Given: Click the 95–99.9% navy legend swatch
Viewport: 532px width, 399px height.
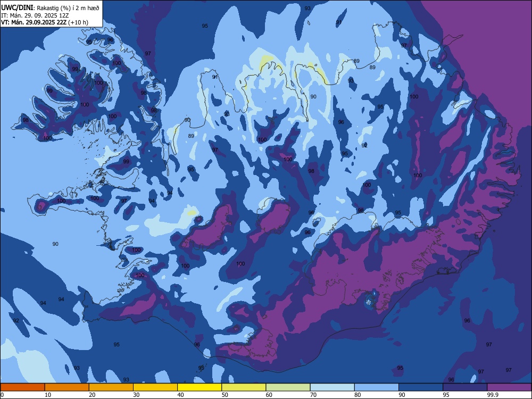Looking at the screenshot, I should pos(465,387).
